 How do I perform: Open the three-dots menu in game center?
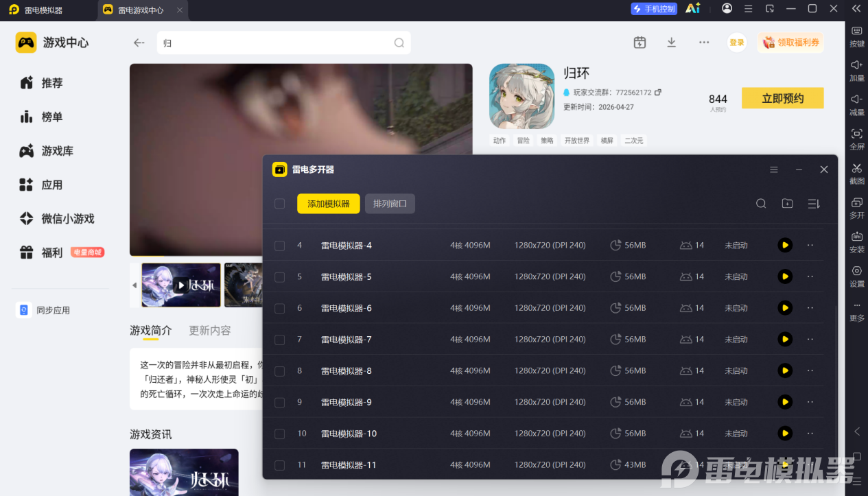[x=704, y=43]
